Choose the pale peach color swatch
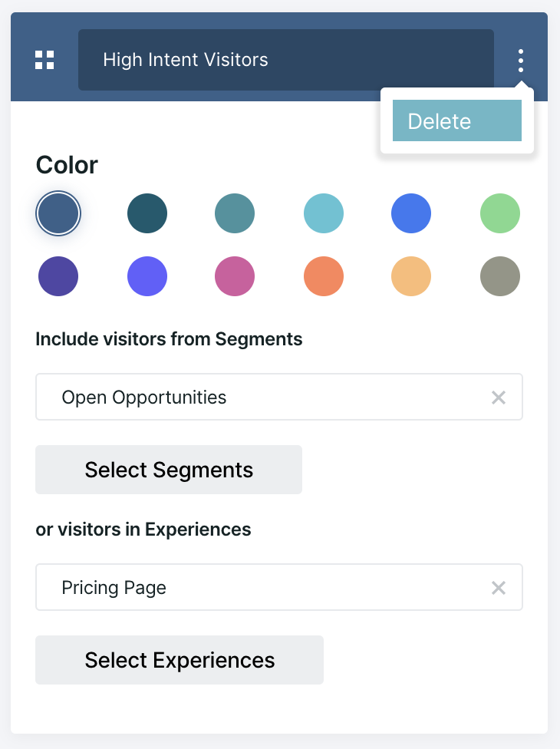This screenshot has height=749, width=560. pyautogui.click(x=411, y=276)
